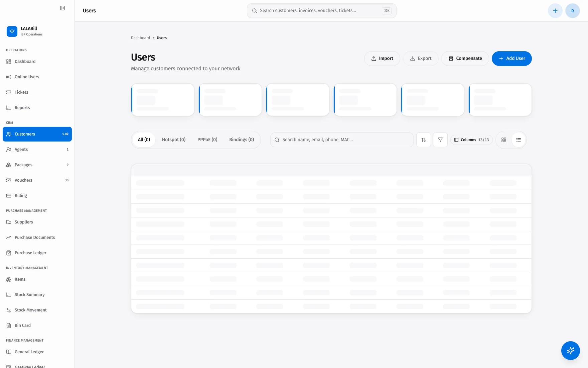The width and height of the screenshot is (588, 368).
Task: Open the Stock Summary page
Action: point(37,295)
